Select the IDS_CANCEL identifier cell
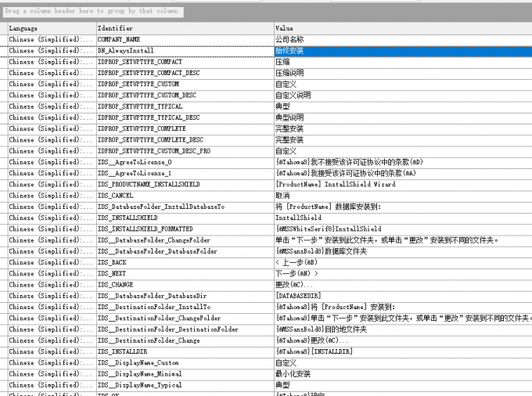 [x=185, y=196]
